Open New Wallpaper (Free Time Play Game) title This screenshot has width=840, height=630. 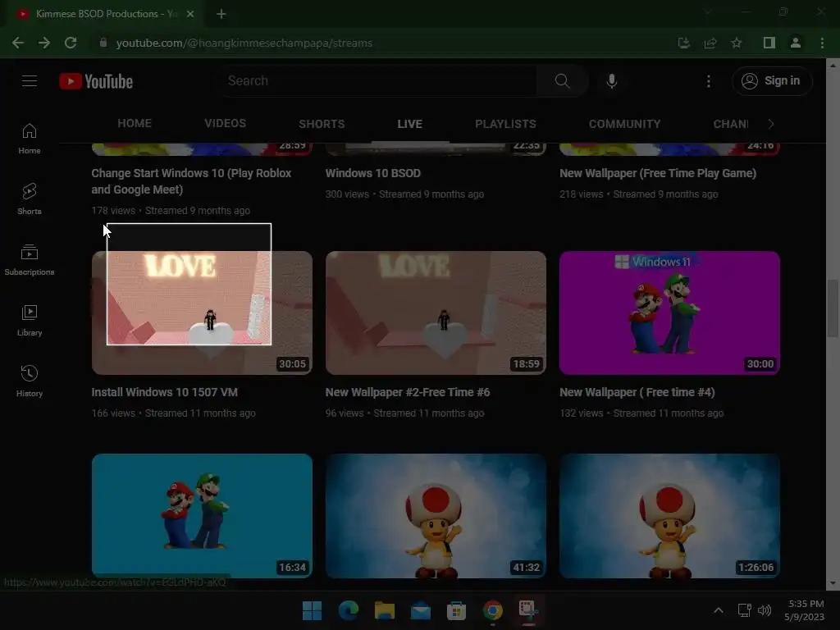pos(658,173)
